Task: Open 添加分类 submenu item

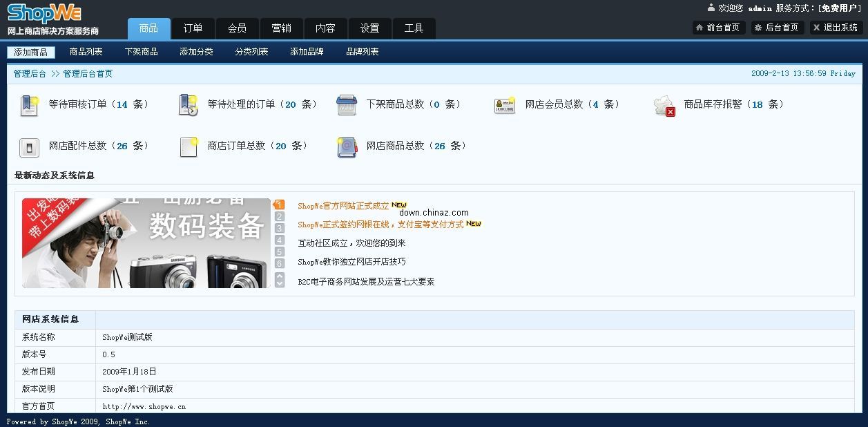Action: tap(196, 52)
